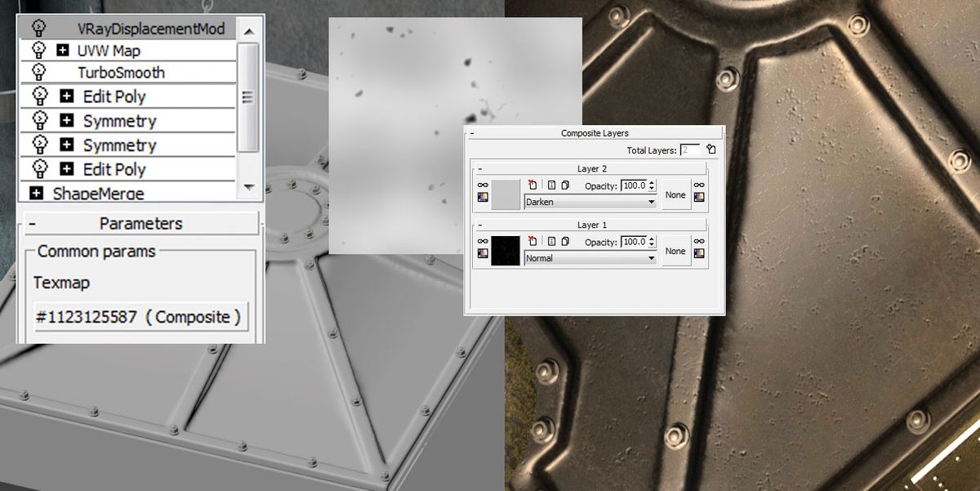
Task: Delete Layer 1 using its red delete icon
Action: (533, 241)
